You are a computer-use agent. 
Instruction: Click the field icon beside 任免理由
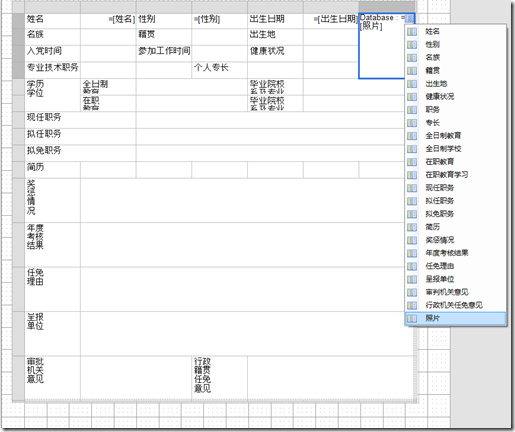(x=412, y=266)
